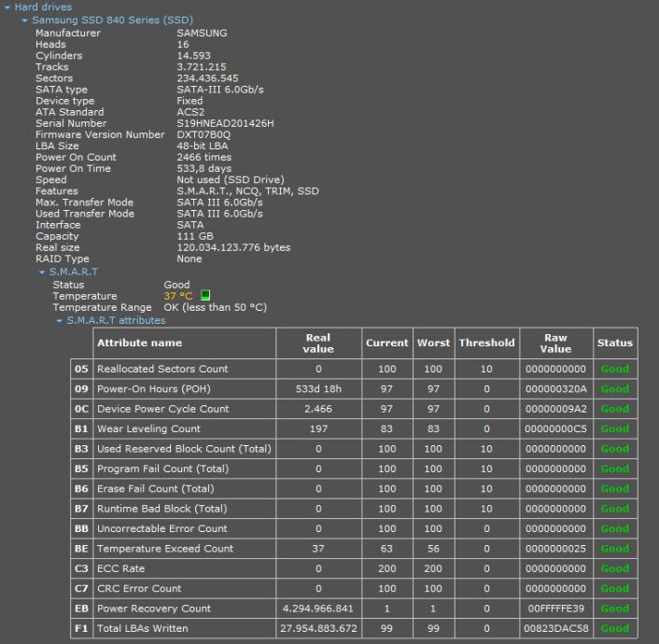Screen dimensions: 659x644
Task: Select the Reallocated Sectors Count row
Action: (162, 370)
